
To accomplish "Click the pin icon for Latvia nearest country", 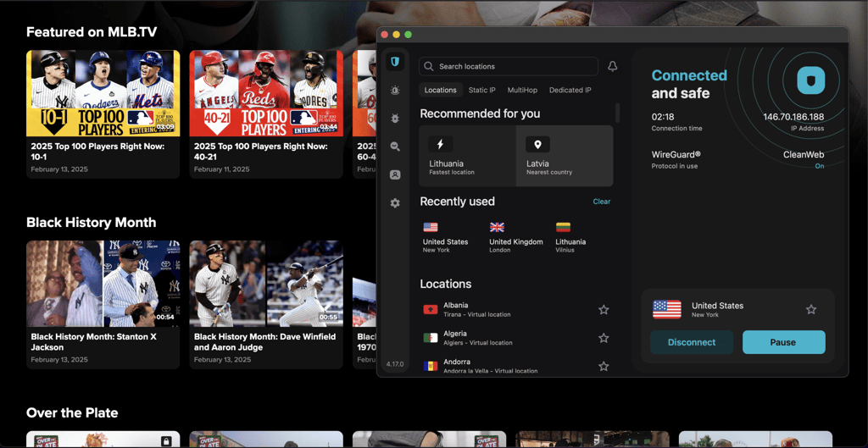I will 537,144.
